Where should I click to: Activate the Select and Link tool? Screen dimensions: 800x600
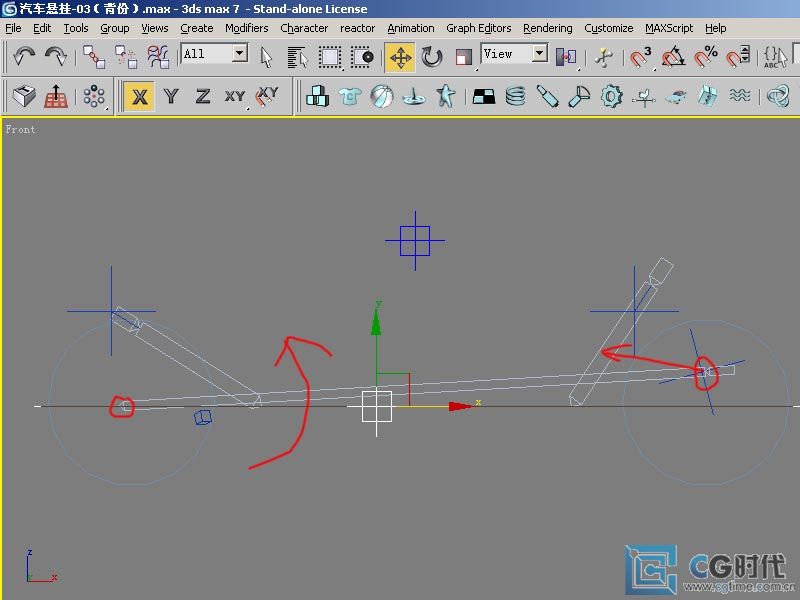tap(94, 57)
